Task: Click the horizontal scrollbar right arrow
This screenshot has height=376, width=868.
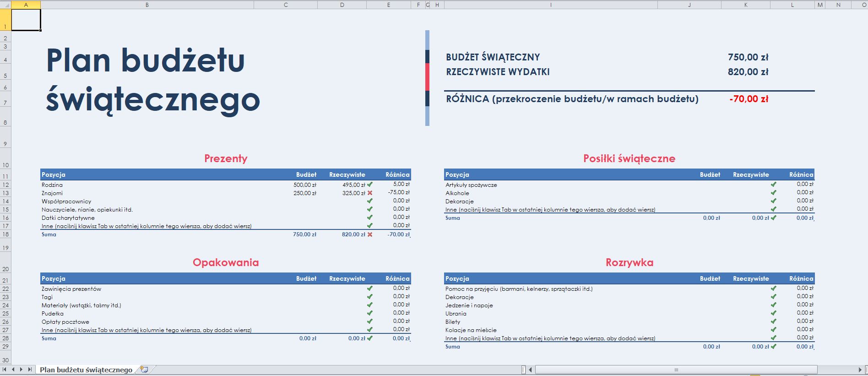Action: click(x=860, y=370)
